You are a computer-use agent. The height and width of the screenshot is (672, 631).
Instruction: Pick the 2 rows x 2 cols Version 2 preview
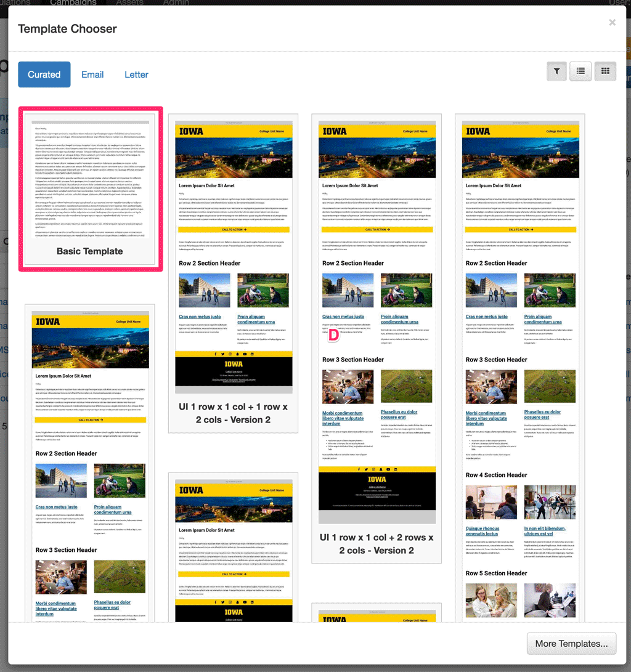pyautogui.click(x=377, y=308)
